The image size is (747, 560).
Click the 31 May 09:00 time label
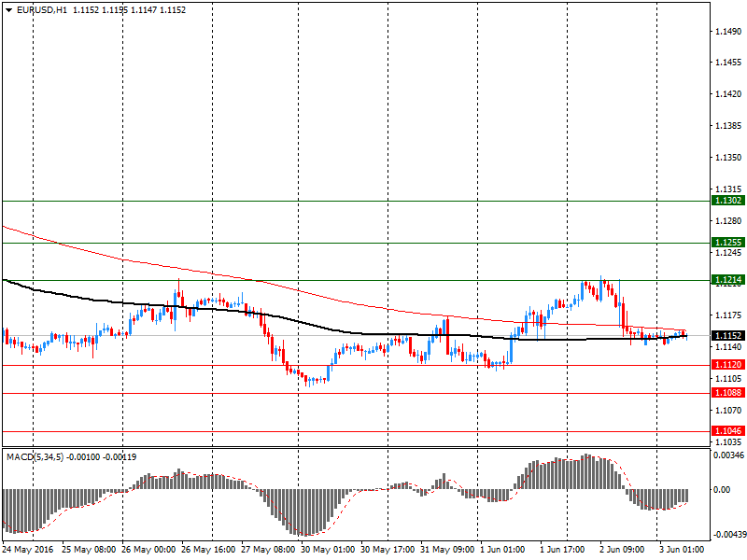pyautogui.click(x=447, y=550)
